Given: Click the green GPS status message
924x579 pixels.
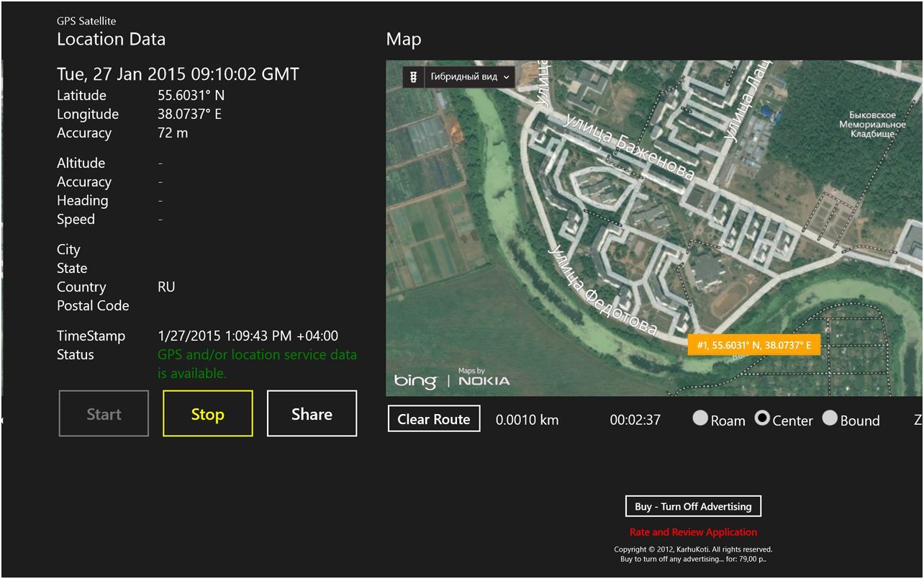Looking at the screenshot, I should (257, 364).
